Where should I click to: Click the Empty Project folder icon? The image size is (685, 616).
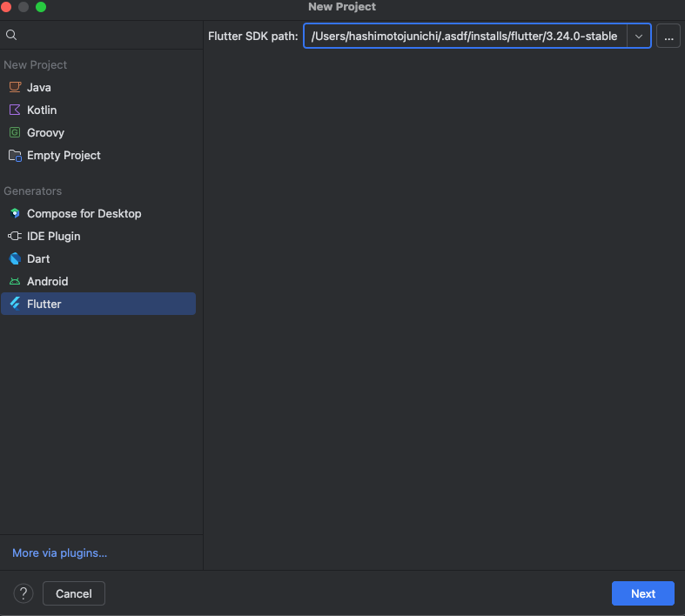[x=15, y=156]
